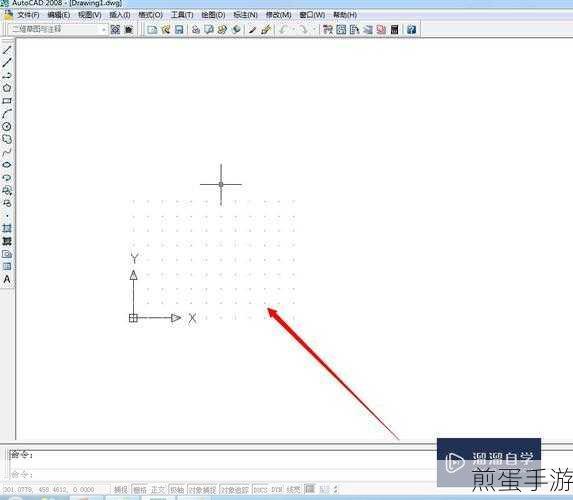
Task: Open the 修改(M) menu
Action: (x=278, y=15)
